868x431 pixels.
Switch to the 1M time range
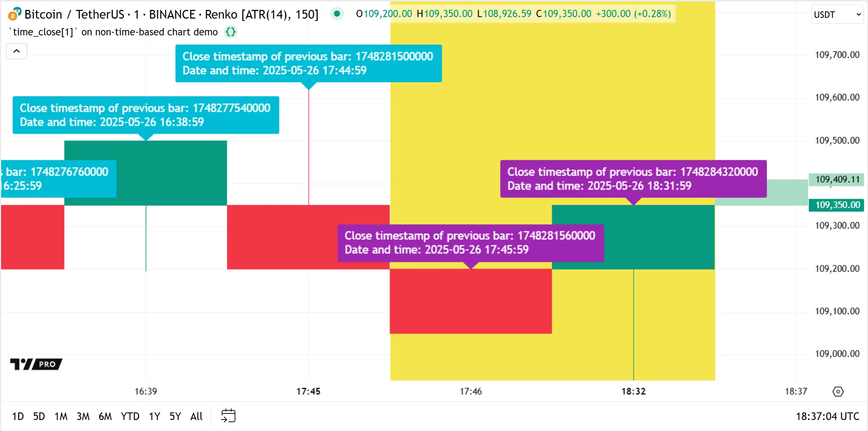coord(61,416)
